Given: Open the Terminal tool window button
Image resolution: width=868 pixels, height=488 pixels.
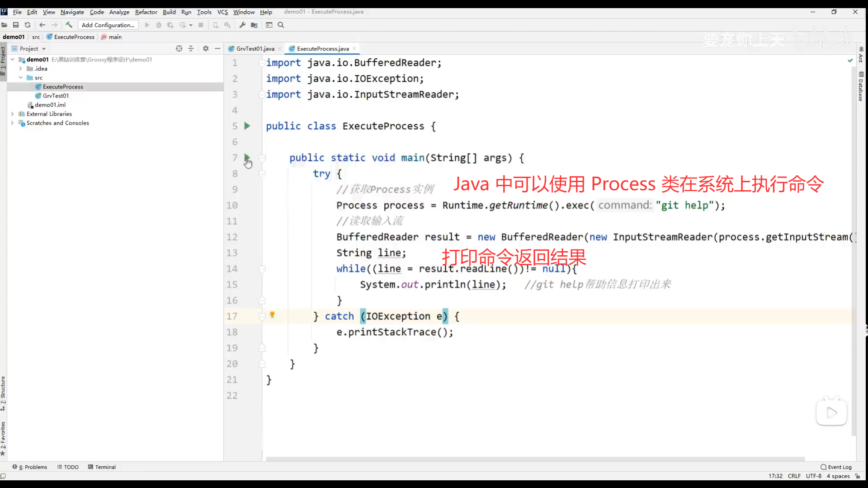Looking at the screenshot, I should coord(102,467).
